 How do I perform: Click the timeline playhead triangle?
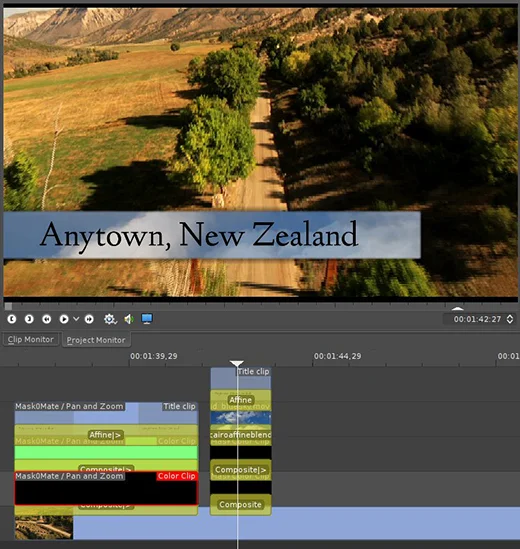point(237,363)
